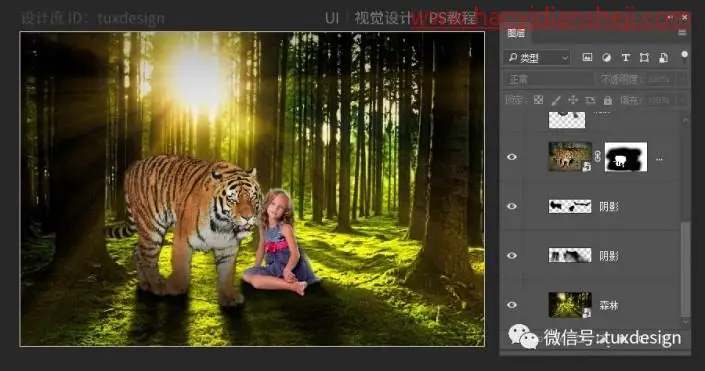Image resolution: width=705 pixels, height=371 pixels.
Task: Lock image pixels brush icon
Action: pos(556,100)
